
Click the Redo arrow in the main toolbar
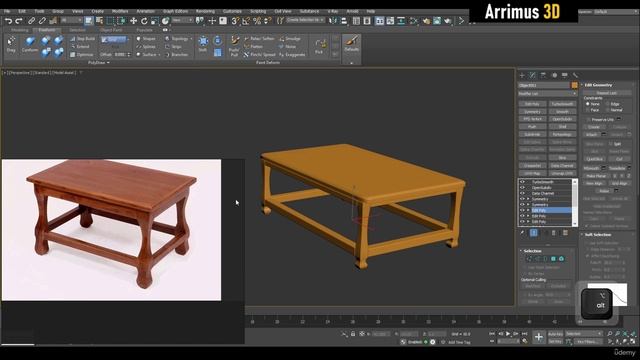(19, 21)
